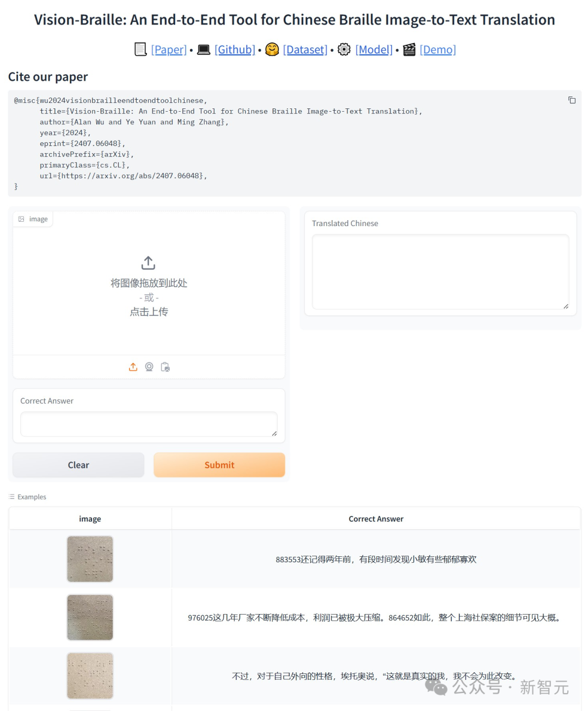Copy the citation code block
The height and width of the screenshot is (711, 588).
click(572, 100)
